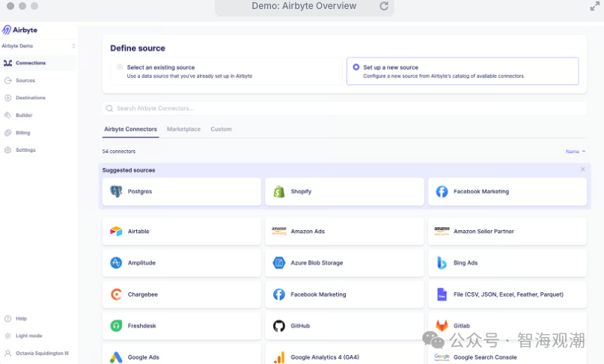Click the Builder wrench icon
604x364 pixels.
coord(7,115)
